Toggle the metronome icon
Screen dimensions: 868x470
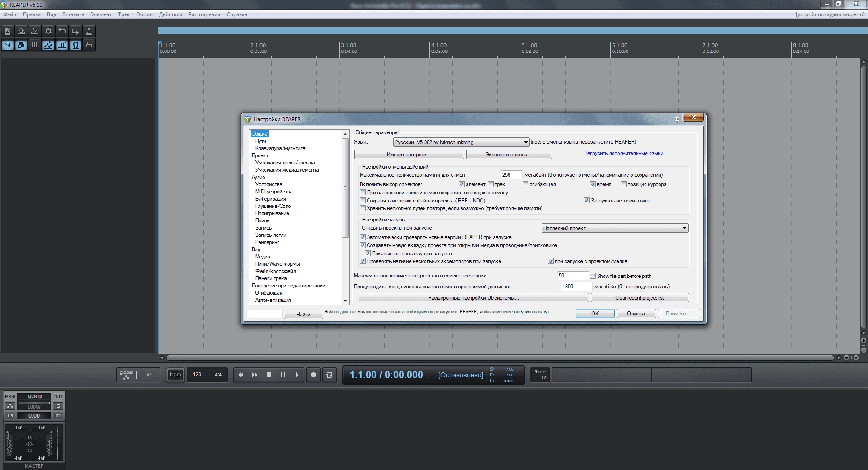89,31
